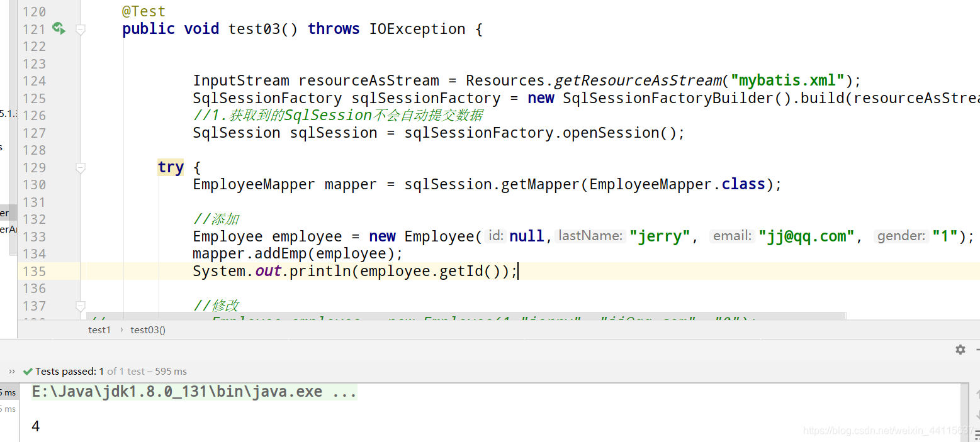Image resolution: width=980 pixels, height=442 pixels.
Task: Click the "1" gender string literal
Action: [945, 237]
